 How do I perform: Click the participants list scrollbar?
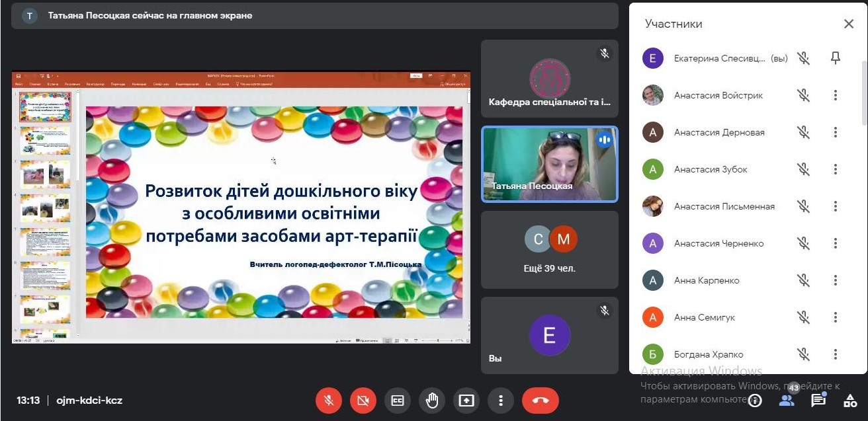[x=864, y=93]
